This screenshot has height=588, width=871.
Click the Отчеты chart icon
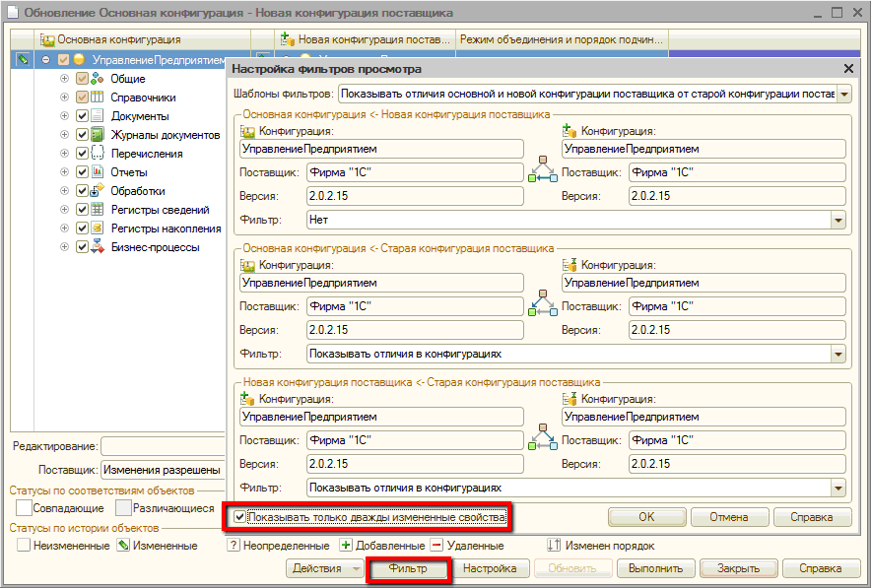98,172
